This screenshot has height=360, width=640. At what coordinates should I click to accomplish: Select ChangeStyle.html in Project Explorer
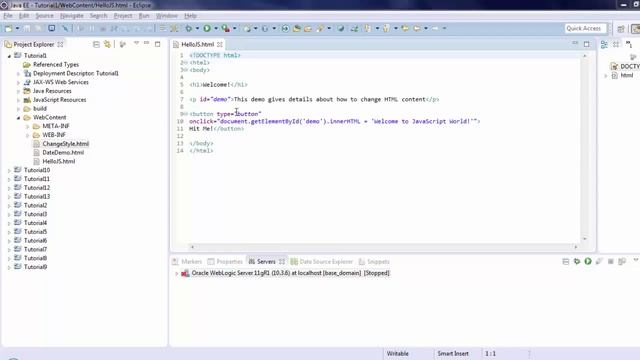[65, 144]
